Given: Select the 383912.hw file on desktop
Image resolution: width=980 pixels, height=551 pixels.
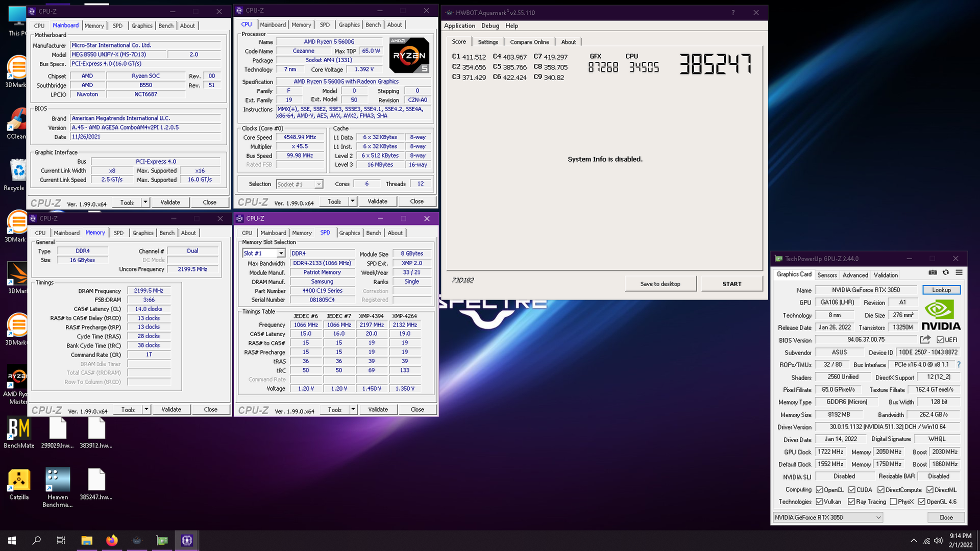Looking at the screenshot, I should pyautogui.click(x=96, y=433).
